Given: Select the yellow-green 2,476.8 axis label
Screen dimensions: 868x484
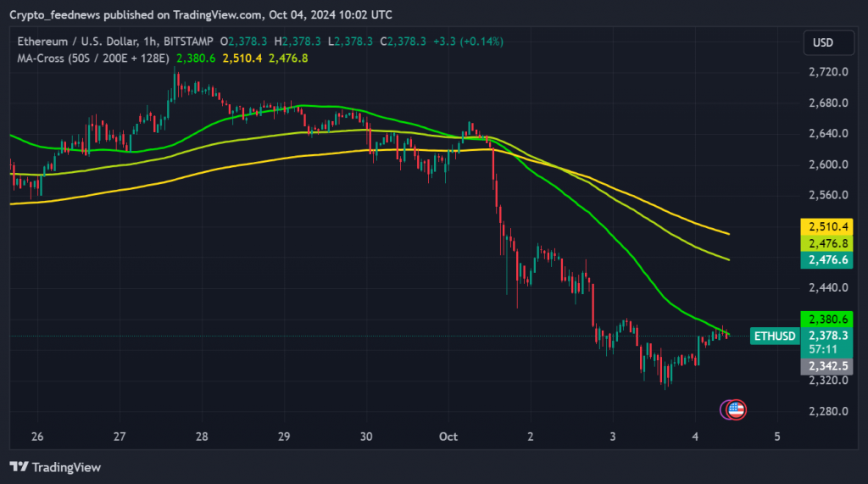Looking at the screenshot, I should 826,243.
